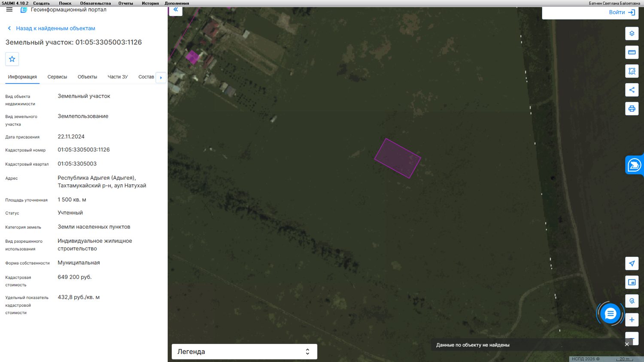
Task: Click the area value 1 500 кв. м
Action: 72,200
